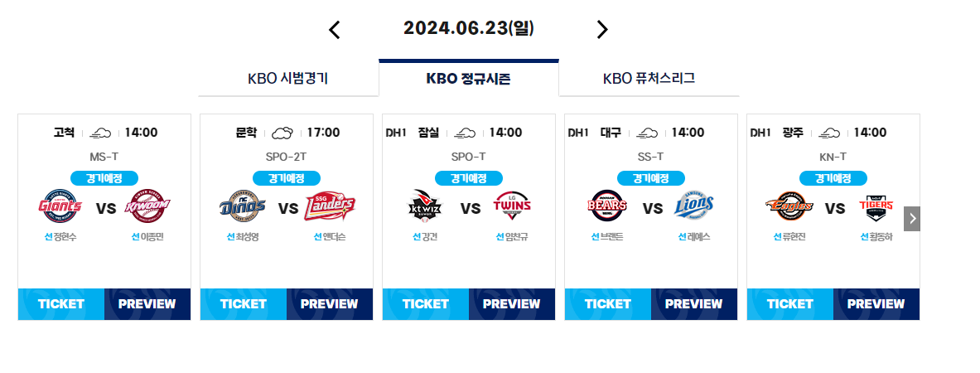Go to the next date arrow

[602, 29]
